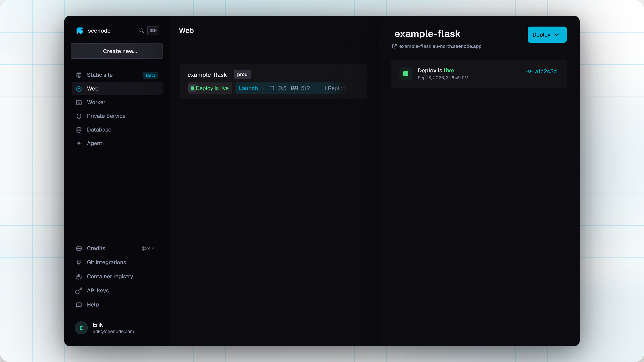The width and height of the screenshot is (644, 362).
Task: Click the external link icon by app URL
Action: (x=394, y=46)
